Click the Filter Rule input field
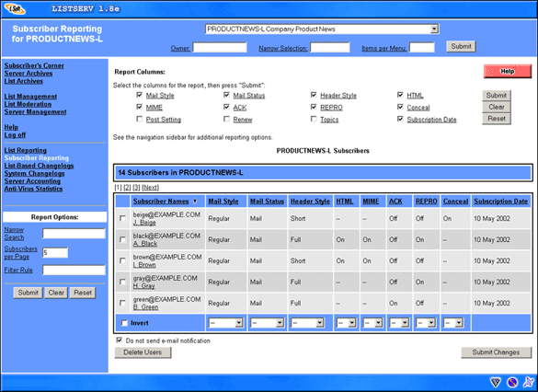 point(74,270)
